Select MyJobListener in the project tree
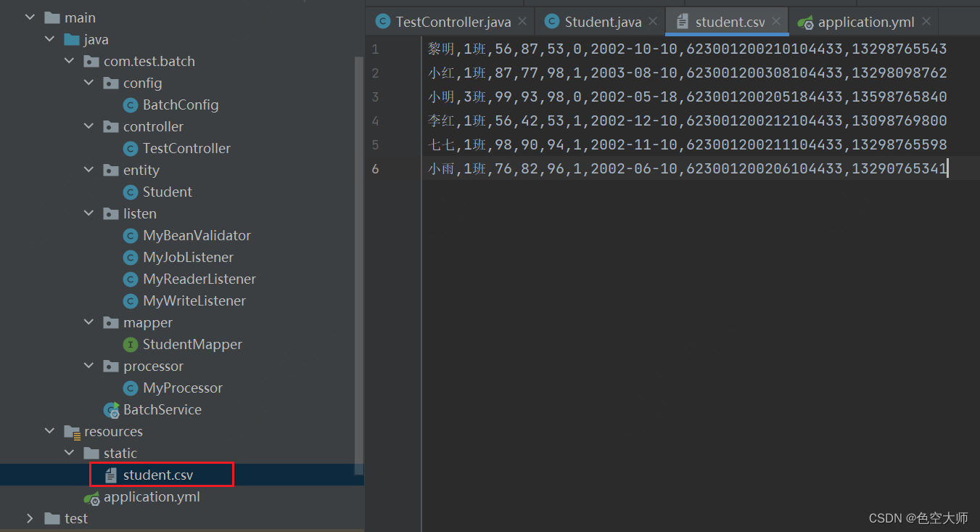Screen dimensions: 980x532 pyautogui.click(x=188, y=257)
